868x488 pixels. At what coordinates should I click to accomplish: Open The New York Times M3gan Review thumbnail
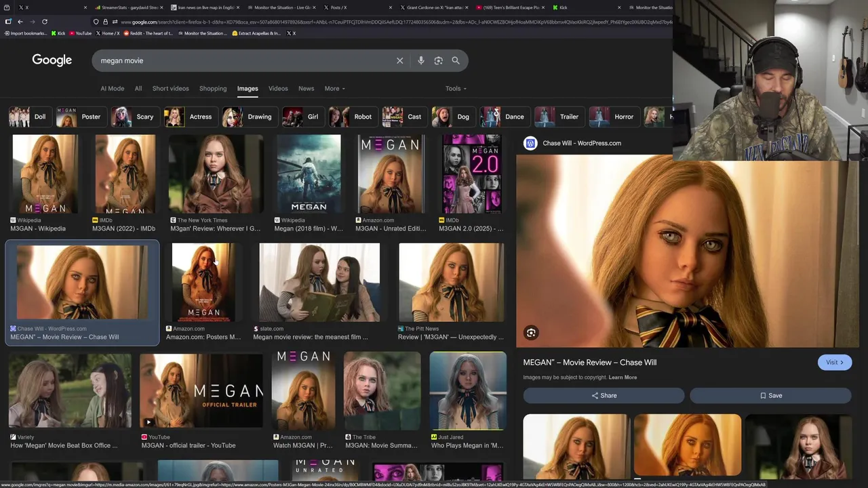click(x=216, y=174)
